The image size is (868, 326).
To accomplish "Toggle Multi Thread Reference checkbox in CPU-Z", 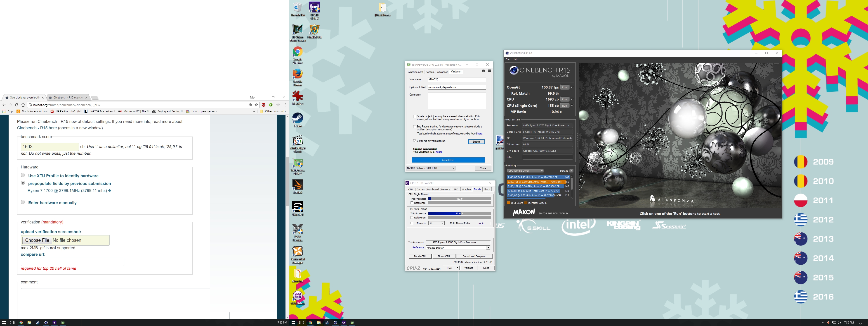I will [x=412, y=218].
